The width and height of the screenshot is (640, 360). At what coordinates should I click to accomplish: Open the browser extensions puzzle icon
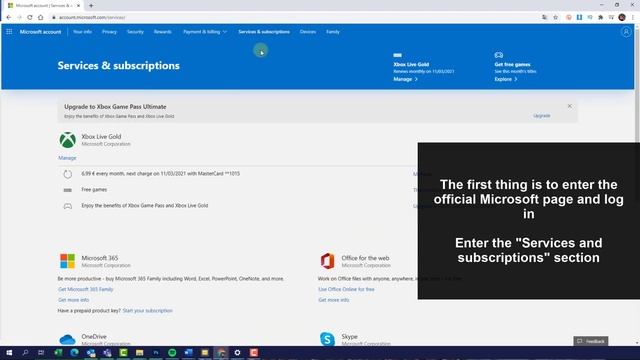[x=600, y=17]
